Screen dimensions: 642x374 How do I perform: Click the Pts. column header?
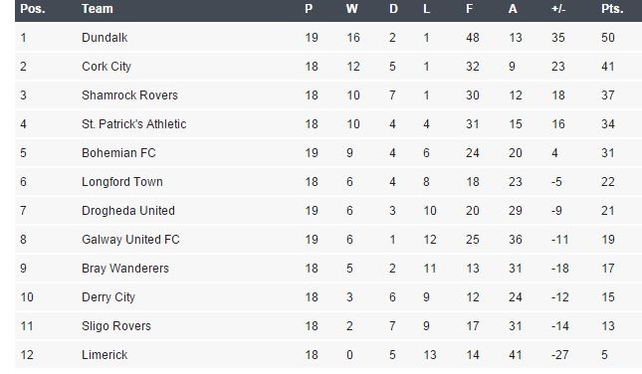coord(612,9)
